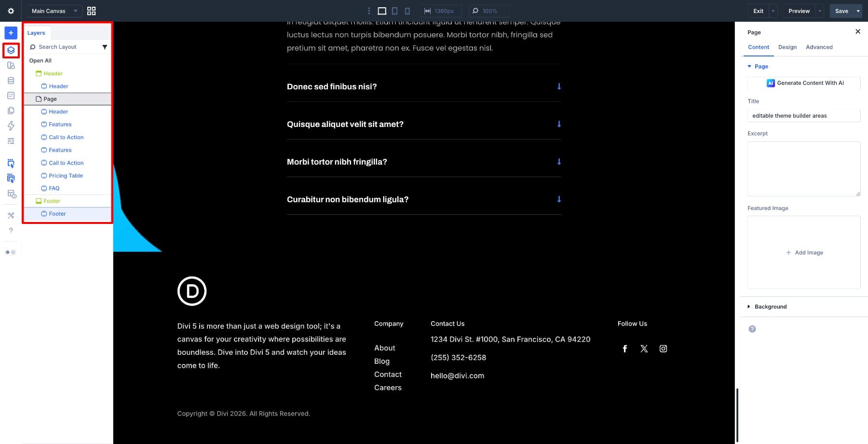Collapse the Page settings section chevron
This screenshot has height=444, width=868.
pos(750,66)
